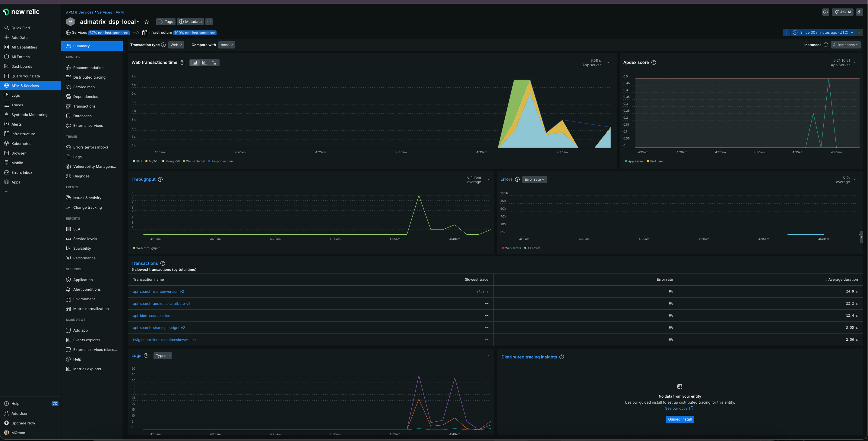Image resolution: width=868 pixels, height=441 pixels.
Task: Open the Types dropdown in Logs section
Action: click(x=162, y=355)
